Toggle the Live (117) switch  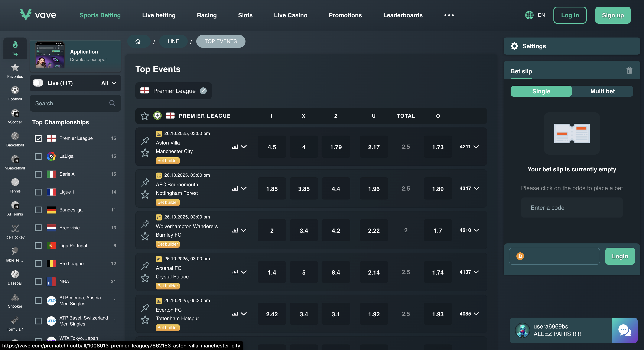pos(38,83)
